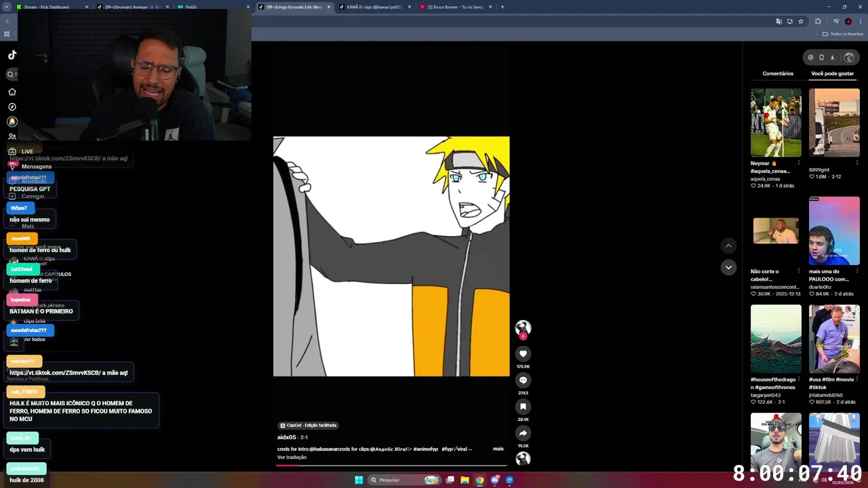The image size is (868, 488).
Task: Save the video with the bookmark icon
Action: [x=523, y=407]
